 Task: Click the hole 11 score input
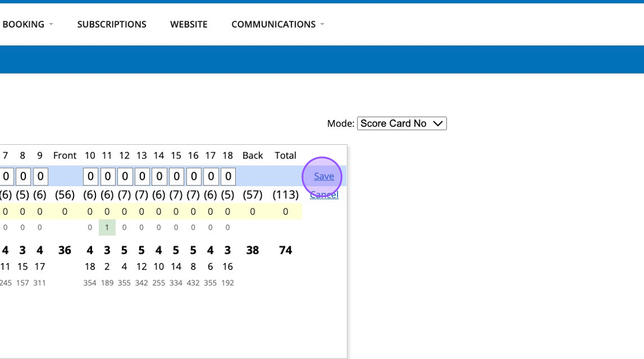(108, 176)
